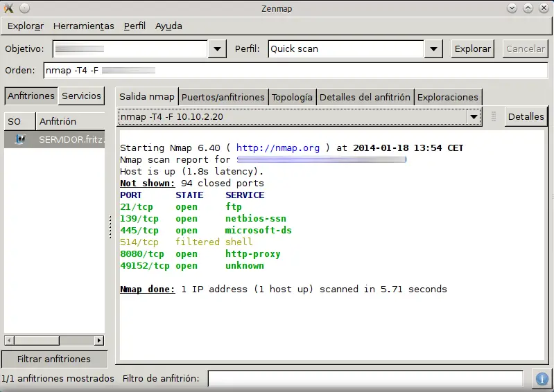
Task: Click the SO column header
Action: (x=20, y=121)
